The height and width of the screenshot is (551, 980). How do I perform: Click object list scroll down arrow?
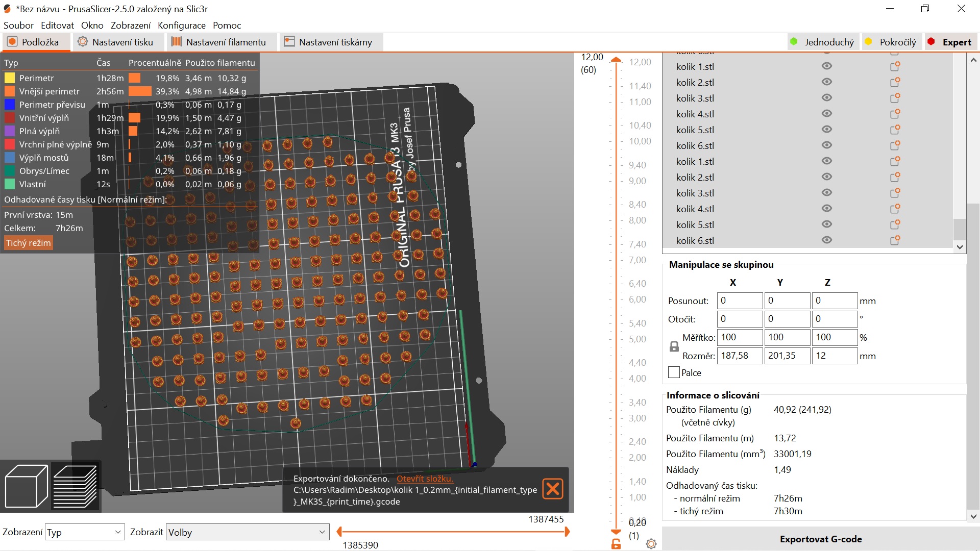click(960, 247)
